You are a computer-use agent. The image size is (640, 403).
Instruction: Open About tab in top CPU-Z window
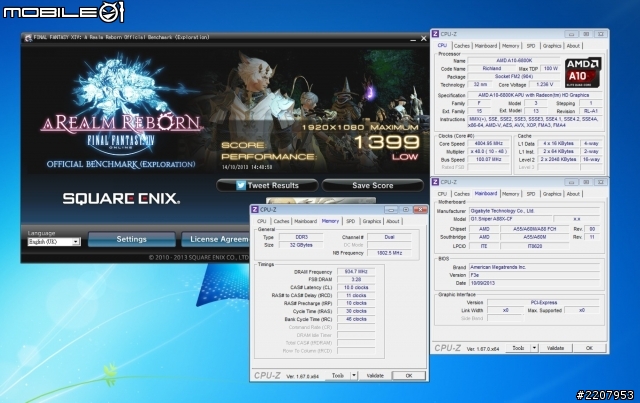pyautogui.click(x=573, y=46)
